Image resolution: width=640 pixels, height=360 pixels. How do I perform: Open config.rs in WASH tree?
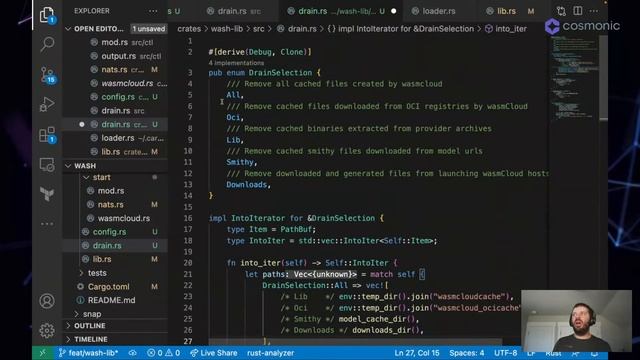[115, 232]
